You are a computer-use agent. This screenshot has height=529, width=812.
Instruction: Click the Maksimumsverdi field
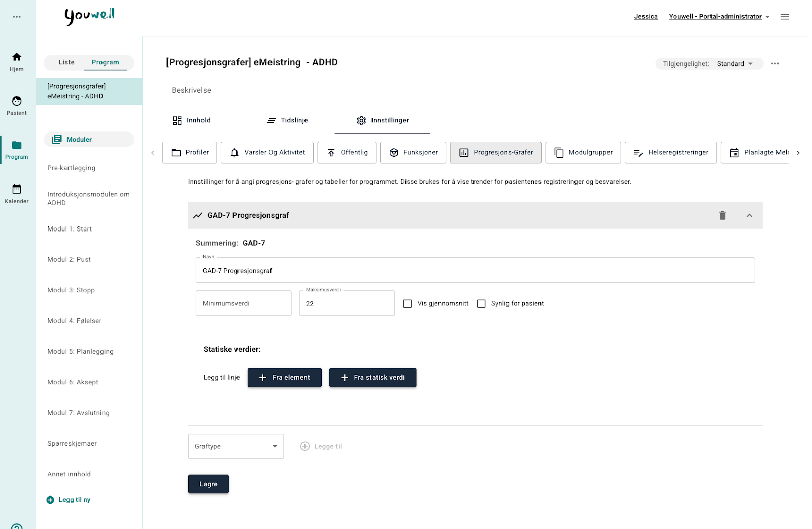pos(347,304)
